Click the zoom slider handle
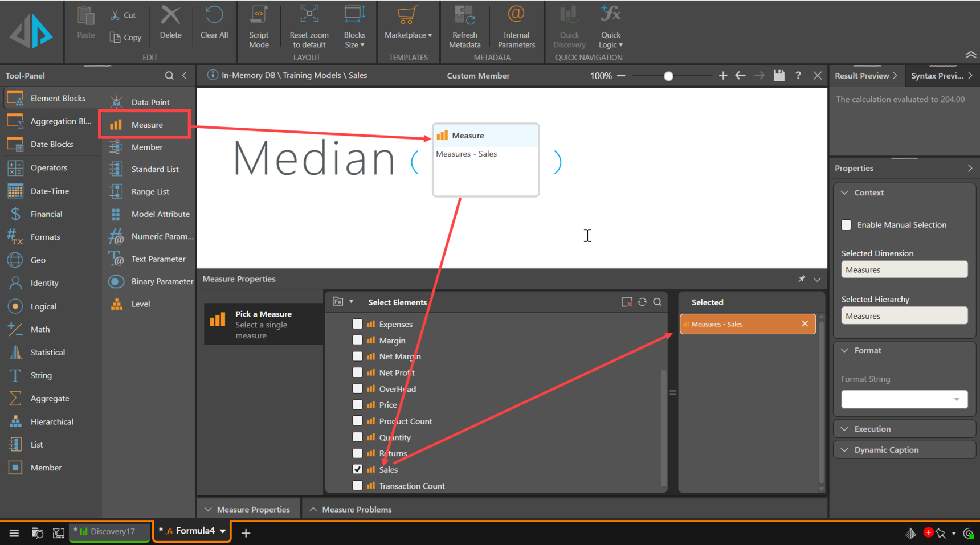The width and height of the screenshot is (980, 545). click(668, 76)
